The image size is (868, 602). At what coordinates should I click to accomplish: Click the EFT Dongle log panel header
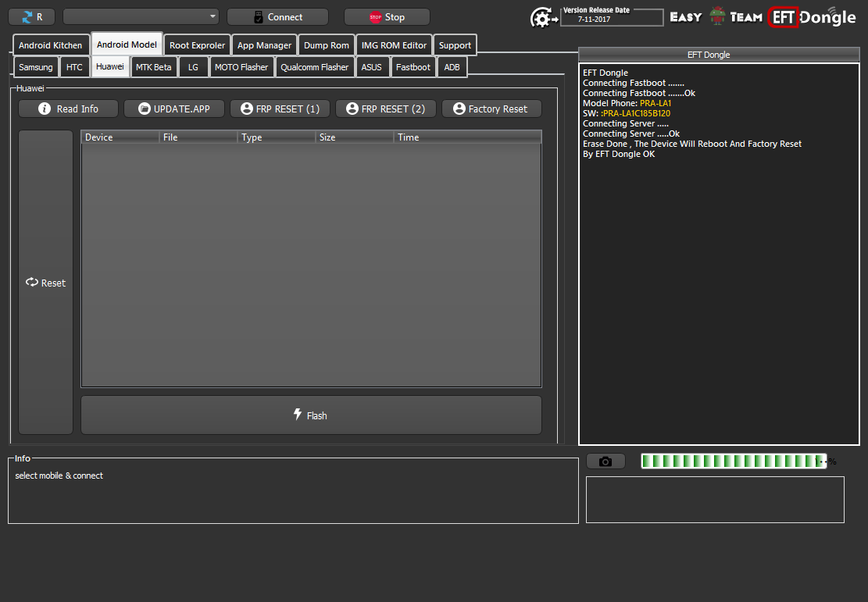pyautogui.click(x=719, y=54)
